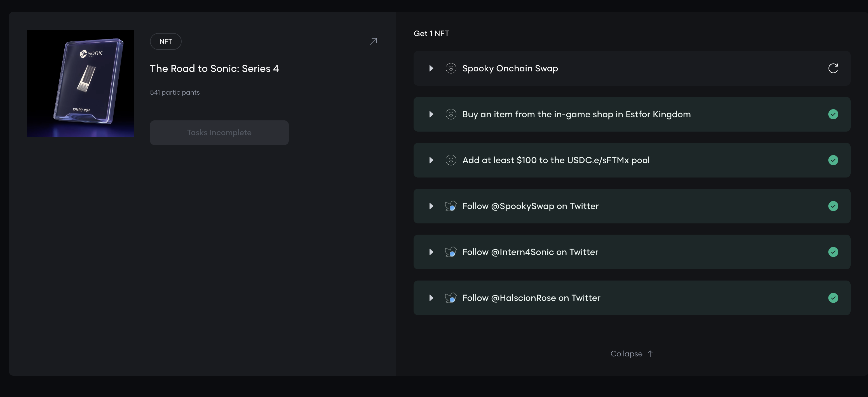Expand the Spooky Onchain Swap task triangle

[x=431, y=68]
